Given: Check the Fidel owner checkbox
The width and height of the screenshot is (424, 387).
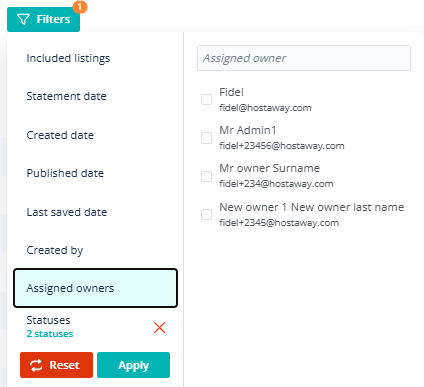Looking at the screenshot, I should pos(206,99).
